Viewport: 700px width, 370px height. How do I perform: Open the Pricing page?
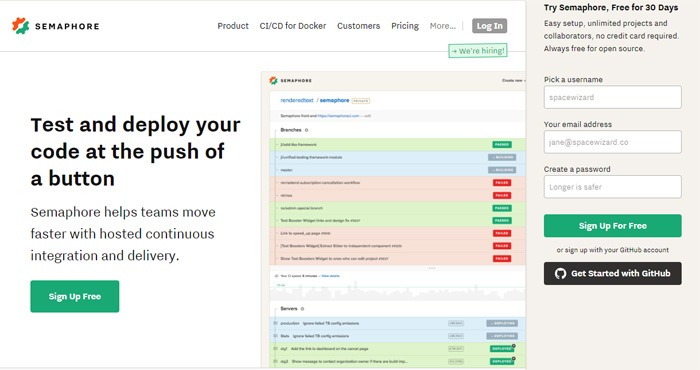(x=405, y=26)
